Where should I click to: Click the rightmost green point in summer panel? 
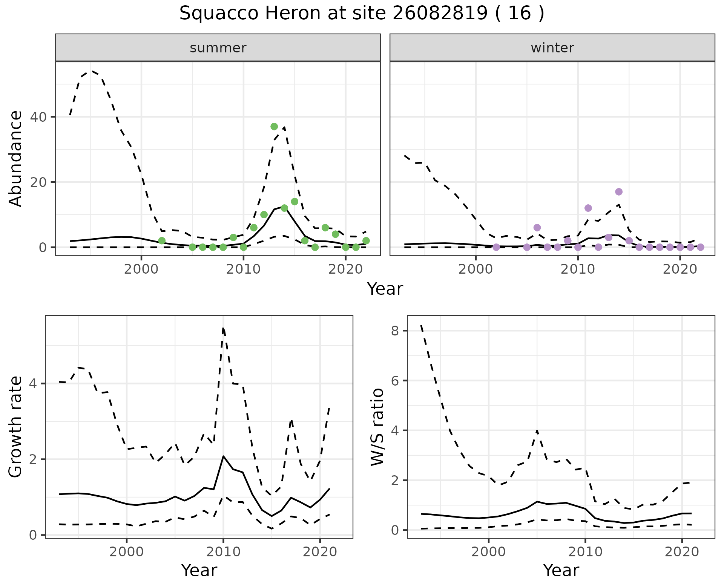click(366, 240)
